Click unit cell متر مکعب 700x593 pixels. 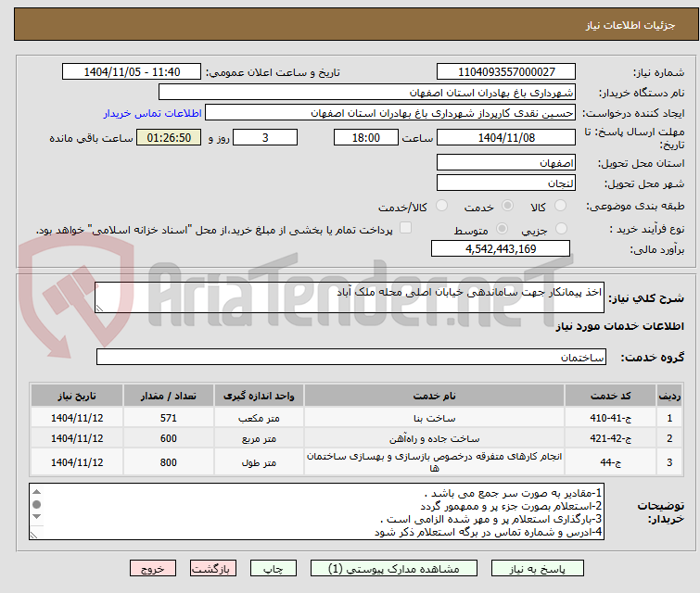point(259,418)
